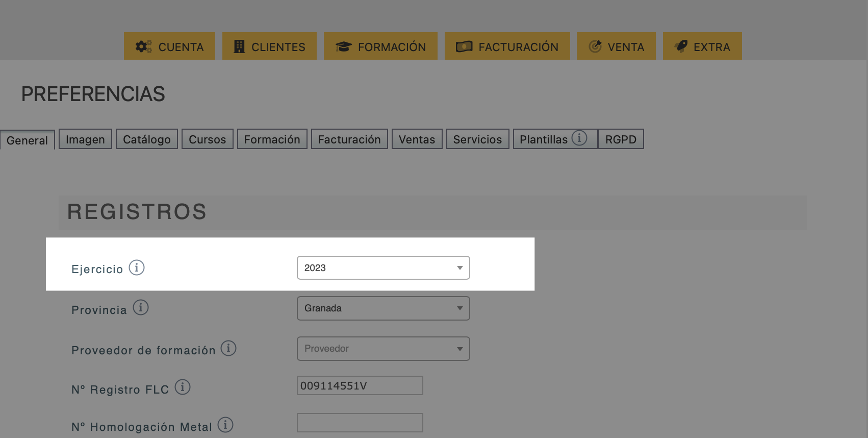Click the Provincia field label
868x438 pixels.
[x=99, y=310]
